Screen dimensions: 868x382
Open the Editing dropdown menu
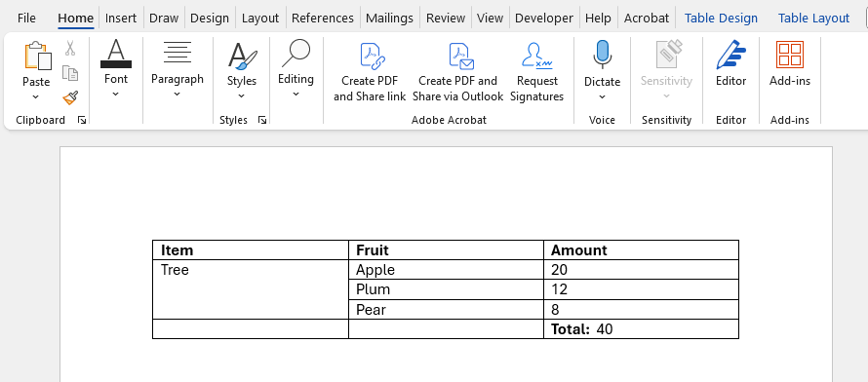click(x=296, y=95)
